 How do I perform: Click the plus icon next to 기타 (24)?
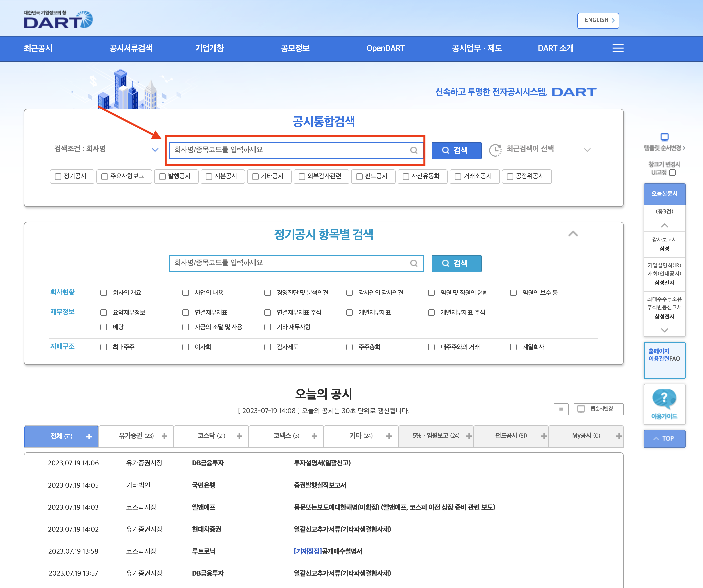tap(389, 436)
